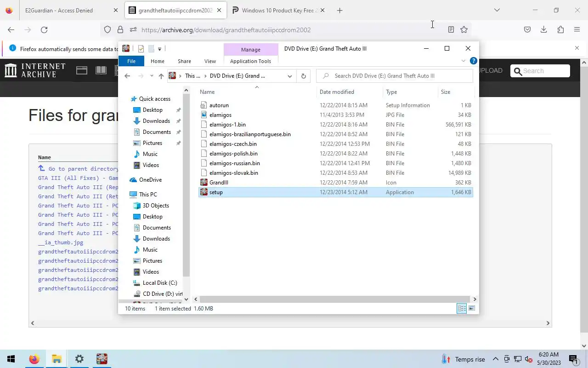588x368 pixels.
Task: Open Explorer recent locations dropdown
Action: coord(152,76)
